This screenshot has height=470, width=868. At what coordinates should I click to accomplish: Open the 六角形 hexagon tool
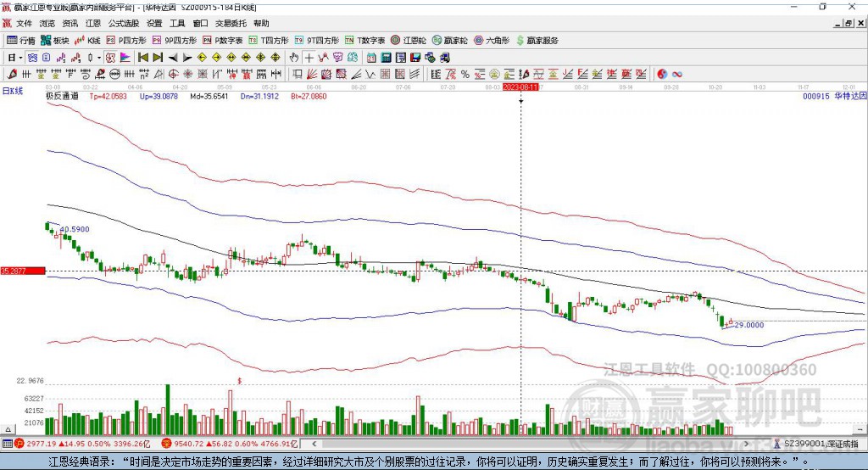click(492, 41)
